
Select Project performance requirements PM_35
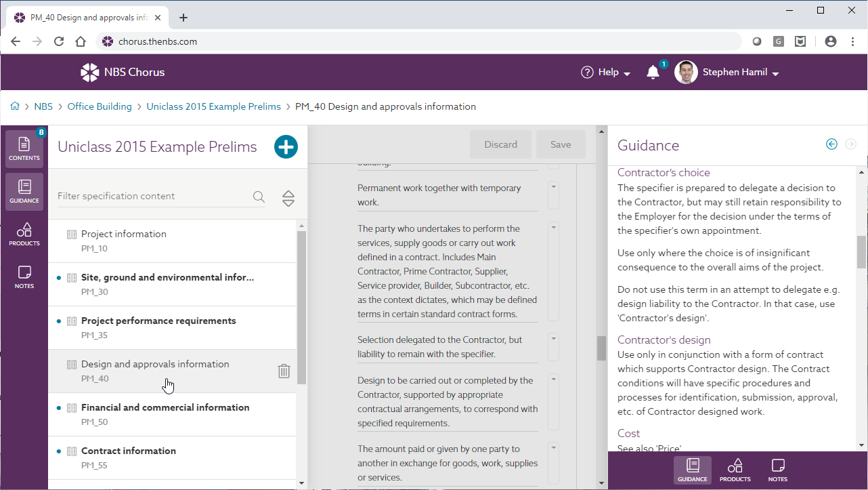pyautogui.click(x=172, y=327)
